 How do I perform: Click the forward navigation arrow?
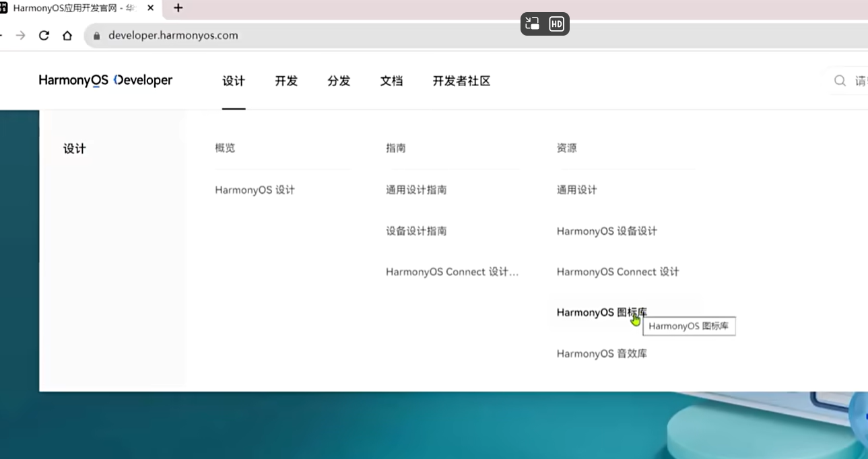click(21, 36)
